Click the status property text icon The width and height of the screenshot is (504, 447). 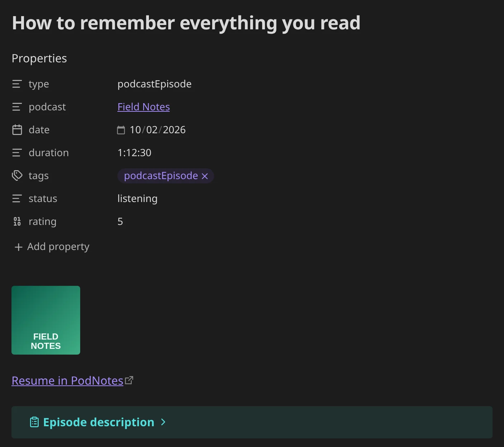(17, 199)
